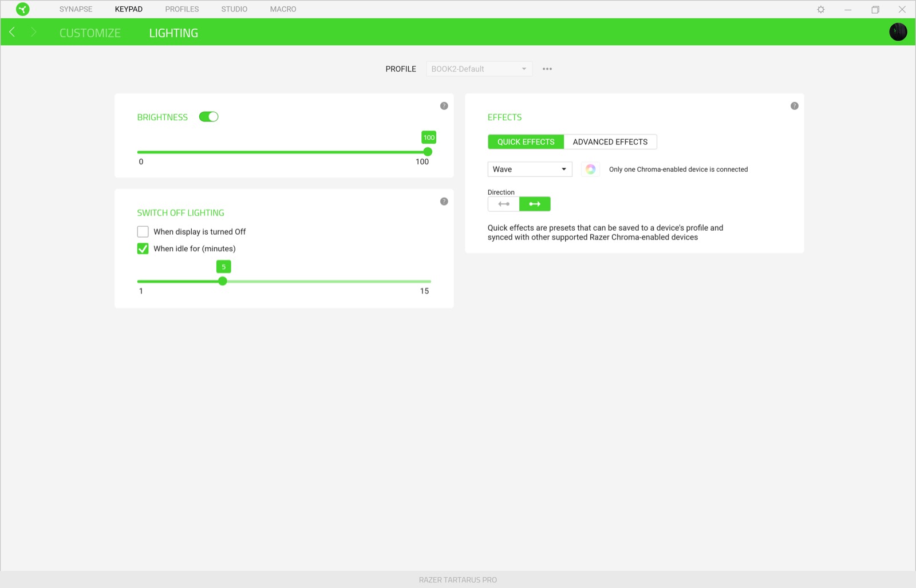This screenshot has height=588, width=916.
Task: Select the Keypad tab
Action: click(x=128, y=9)
